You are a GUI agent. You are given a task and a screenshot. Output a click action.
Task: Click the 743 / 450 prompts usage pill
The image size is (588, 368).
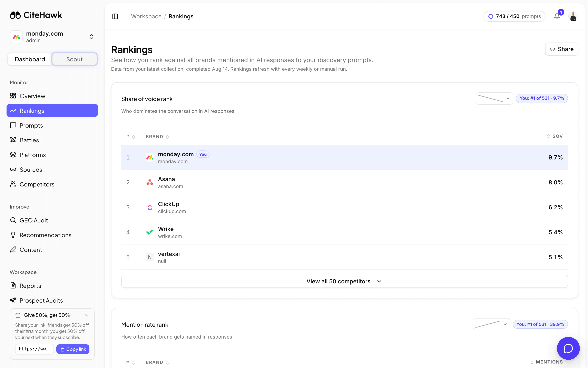[514, 16]
